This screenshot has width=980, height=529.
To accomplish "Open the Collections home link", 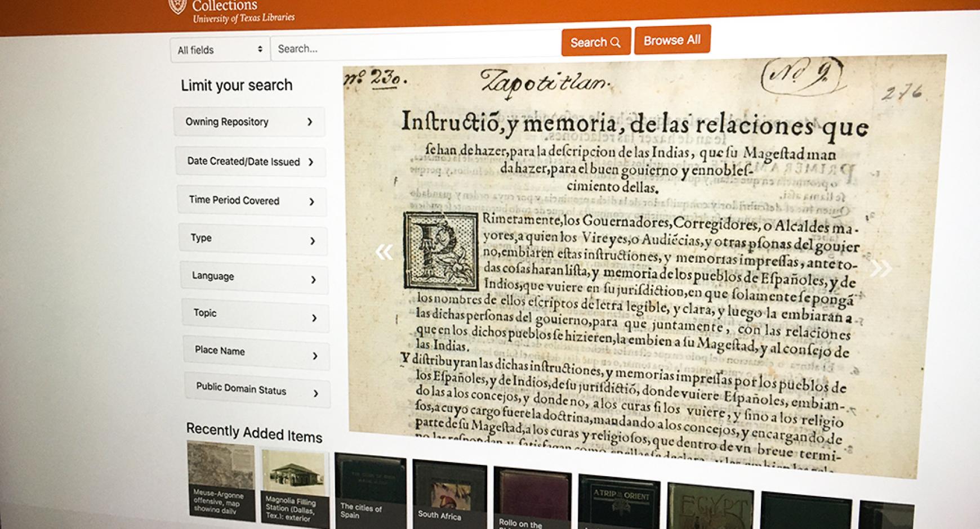I will point(224,6).
